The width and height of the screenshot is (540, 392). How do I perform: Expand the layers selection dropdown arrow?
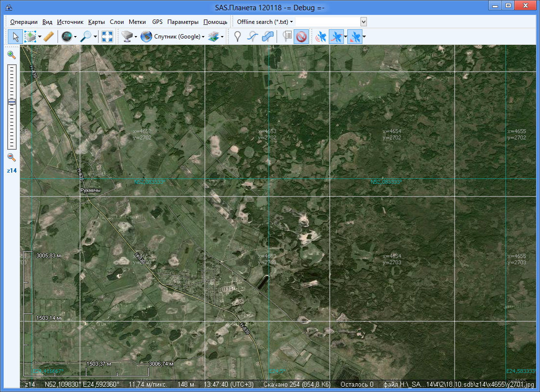point(222,37)
